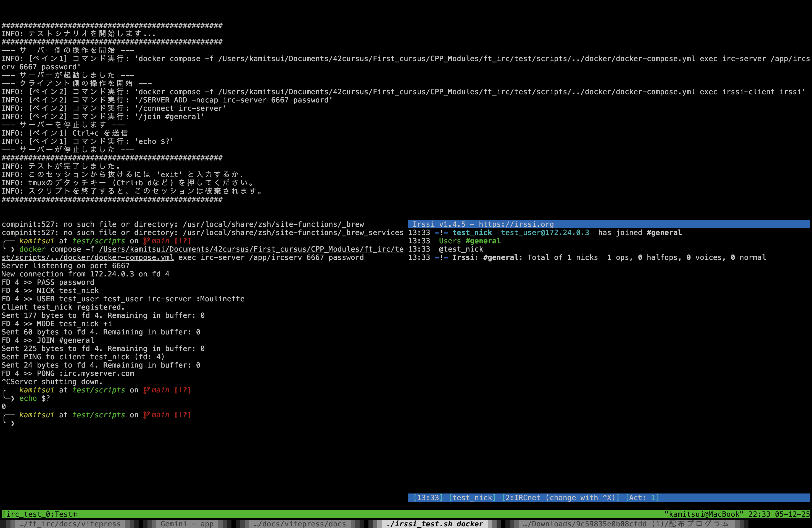Click the git branch icon above echo command
This screenshot has width=812, height=528.
point(146,390)
